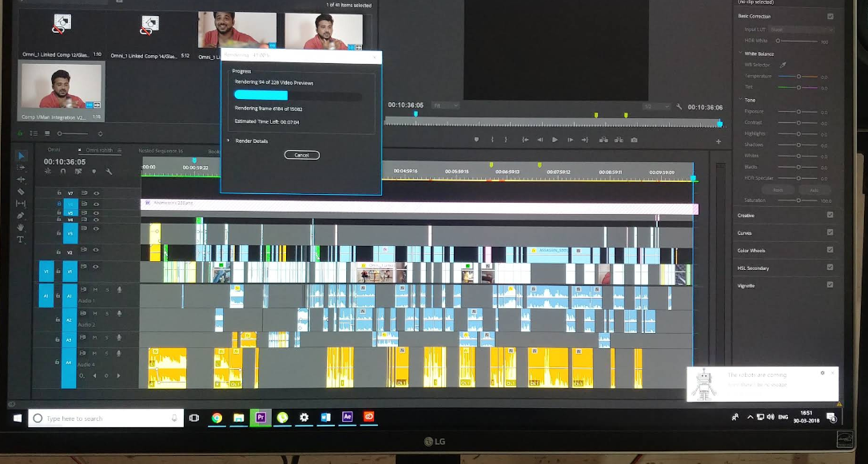Cancel the rendering progress dialog
This screenshot has width=868, height=464.
pos(301,155)
